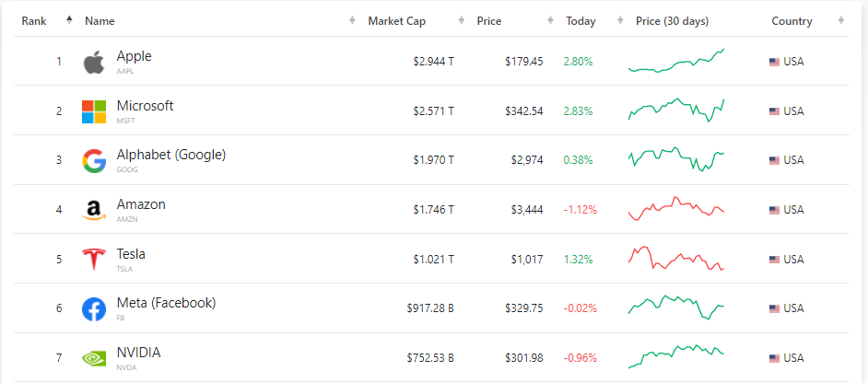Sort by Price column header
The width and height of the screenshot is (868, 383).
click(489, 21)
